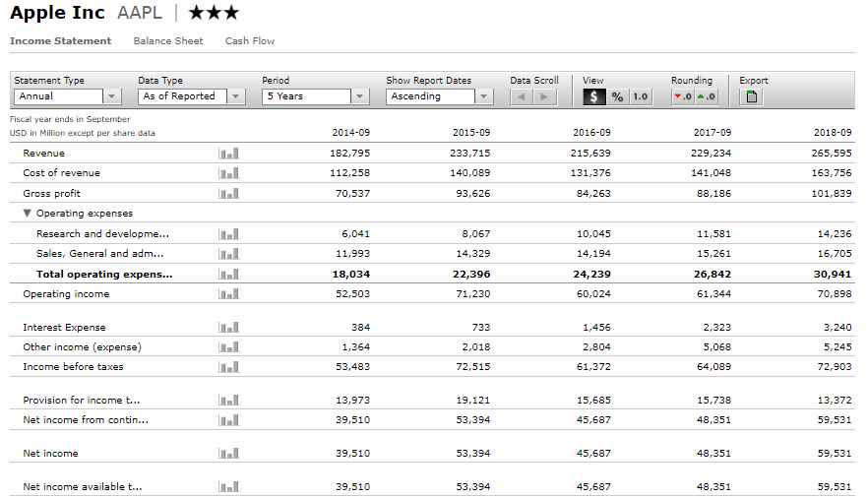This screenshot has height=498, width=868.
Task: Click the Other income (expense) row label
Action: pos(82,347)
